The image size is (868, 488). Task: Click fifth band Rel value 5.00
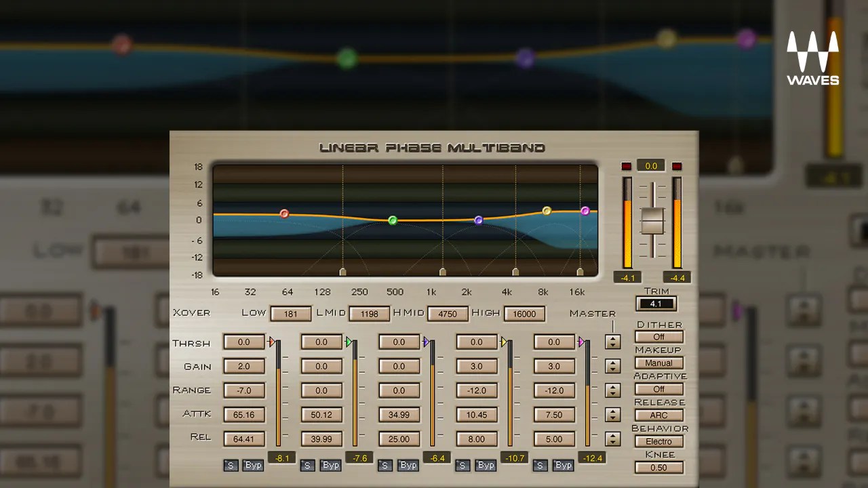(x=553, y=439)
